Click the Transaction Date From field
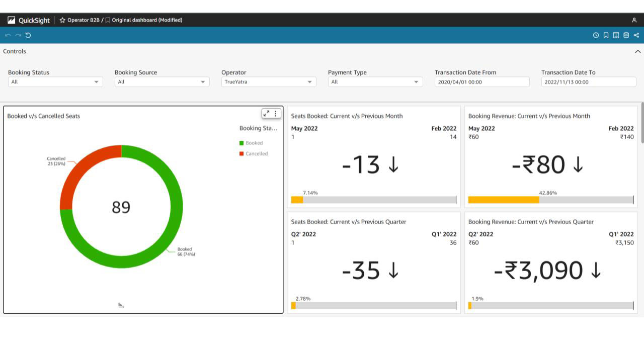Viewport: 644px width, 362px height. tap(481, 82)
